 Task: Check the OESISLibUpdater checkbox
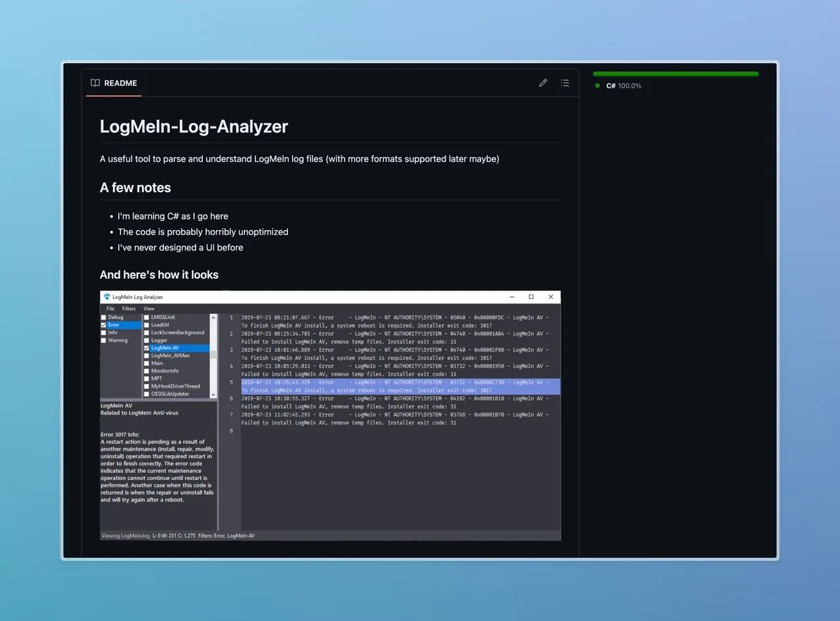click(x=146, y=394)
